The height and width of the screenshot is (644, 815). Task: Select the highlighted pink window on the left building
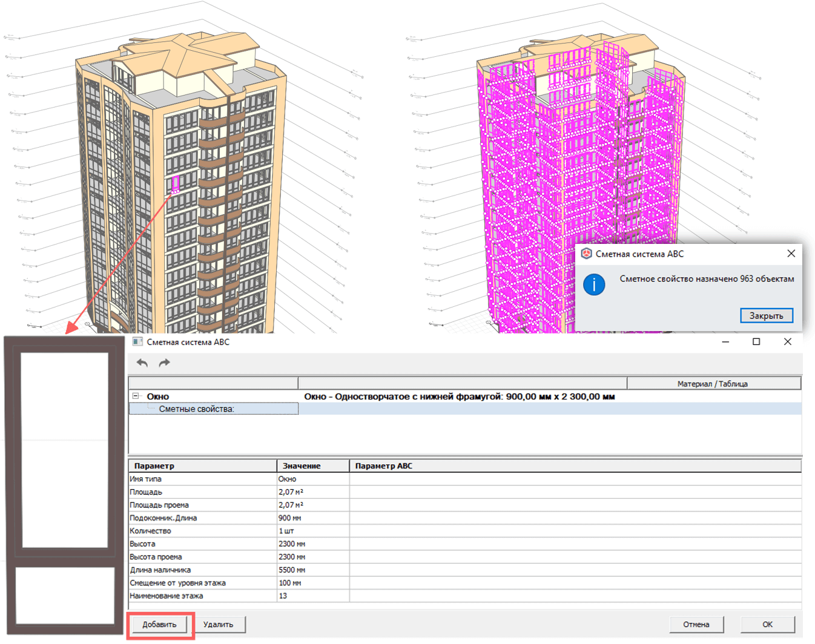pos(175,182)
